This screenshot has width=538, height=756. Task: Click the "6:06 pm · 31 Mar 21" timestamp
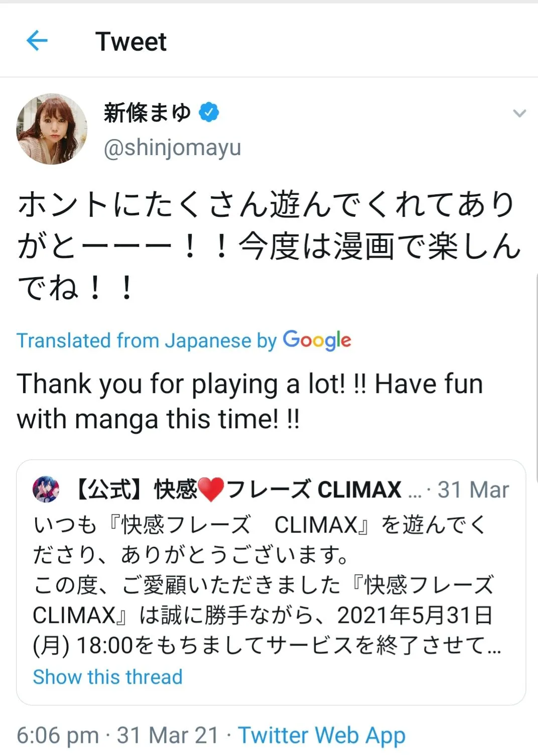(117, 735)
